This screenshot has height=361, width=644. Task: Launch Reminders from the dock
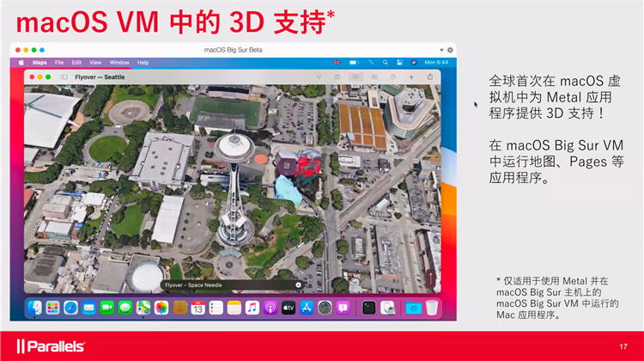(x=216, y=308)
